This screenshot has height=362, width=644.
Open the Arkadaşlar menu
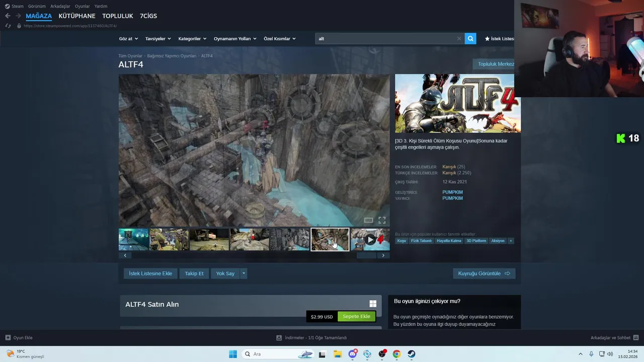(60, 6)
